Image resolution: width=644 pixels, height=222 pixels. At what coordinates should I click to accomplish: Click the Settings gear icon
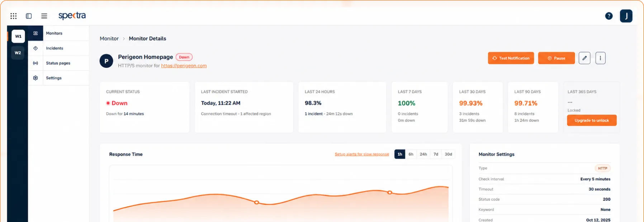[x=35, y=78]
